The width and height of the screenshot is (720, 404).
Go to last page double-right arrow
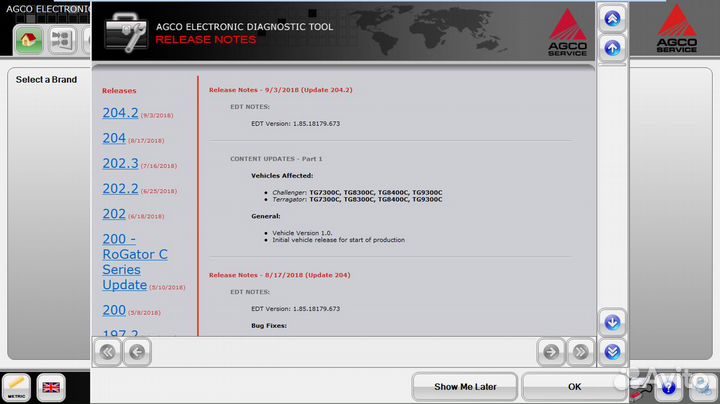(580, 352)
